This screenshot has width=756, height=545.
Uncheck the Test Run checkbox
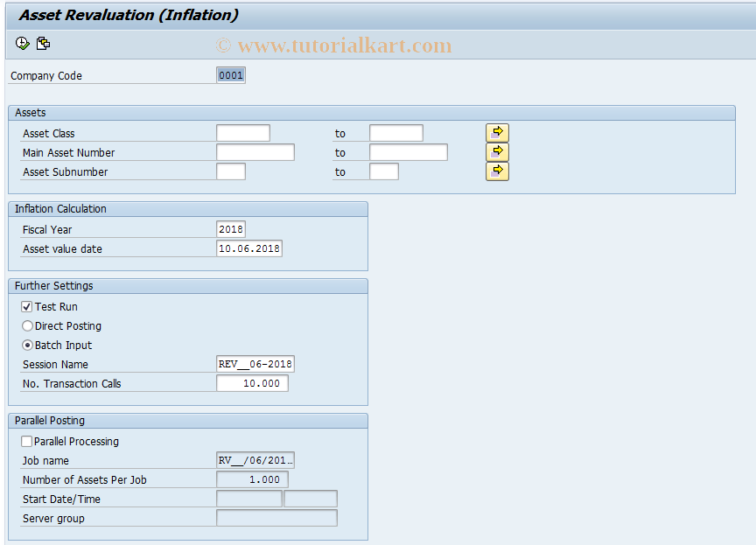(25, 306)
